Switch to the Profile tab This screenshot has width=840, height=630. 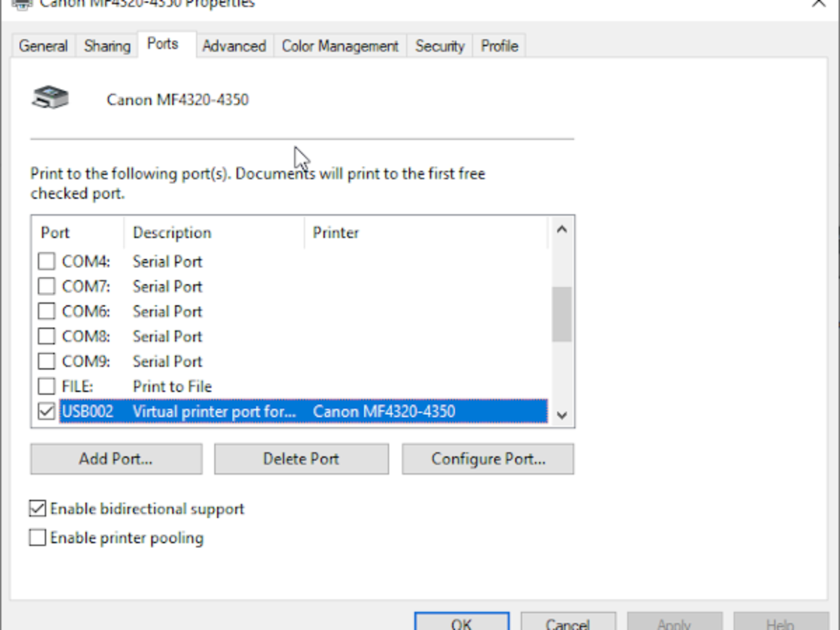coord(500,46)
